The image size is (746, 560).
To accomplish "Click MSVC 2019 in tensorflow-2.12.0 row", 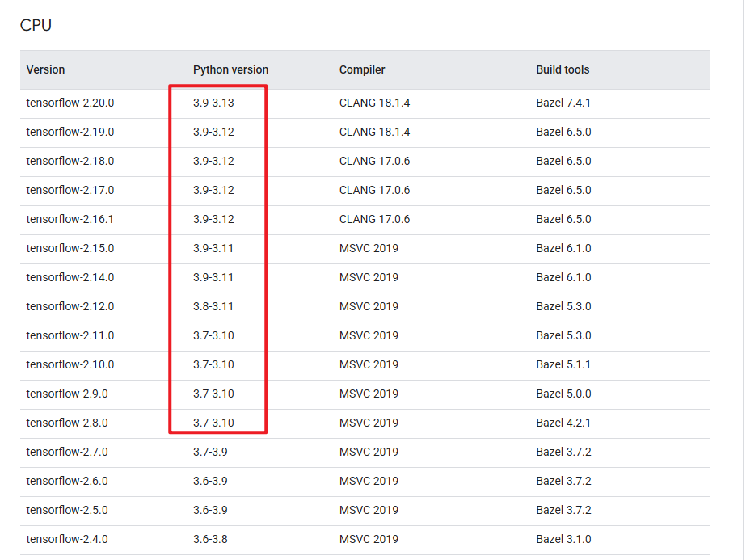I will [369, 306].
